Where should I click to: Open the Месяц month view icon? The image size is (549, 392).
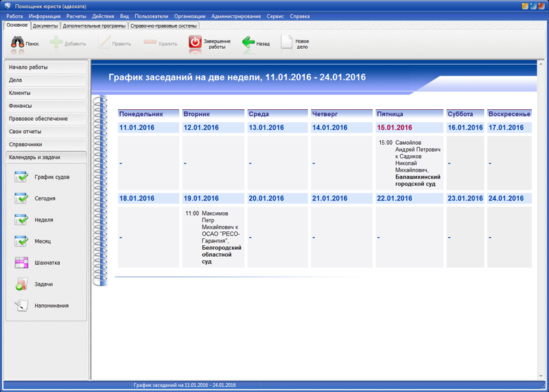(21, 241)
